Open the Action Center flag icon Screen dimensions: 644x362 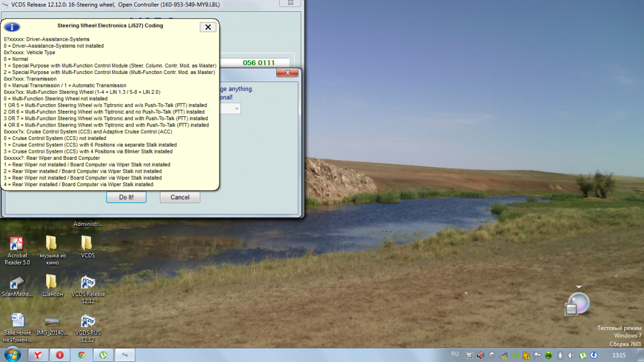coord(537,355)
